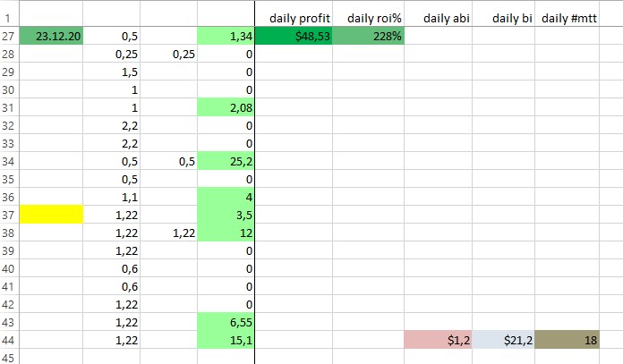The width and height of the screenshot is (623, 364).
Task: Select row 1 by its row number
Action: 8,18
